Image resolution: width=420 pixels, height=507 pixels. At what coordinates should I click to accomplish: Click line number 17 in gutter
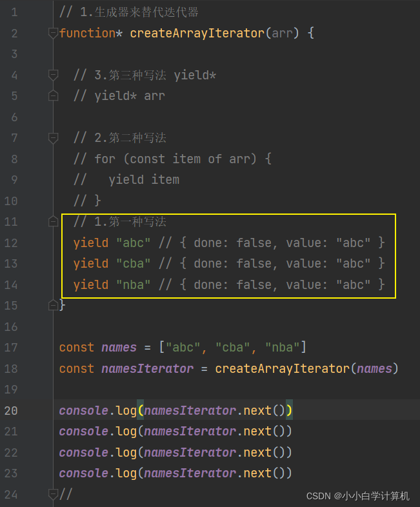[x=11, y=348]
